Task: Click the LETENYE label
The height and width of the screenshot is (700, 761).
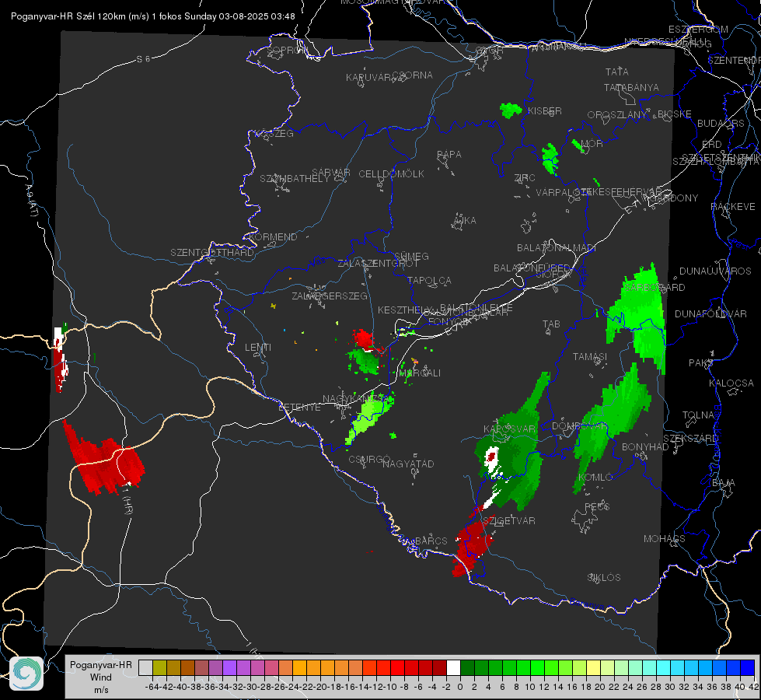Action: point(299,407)
